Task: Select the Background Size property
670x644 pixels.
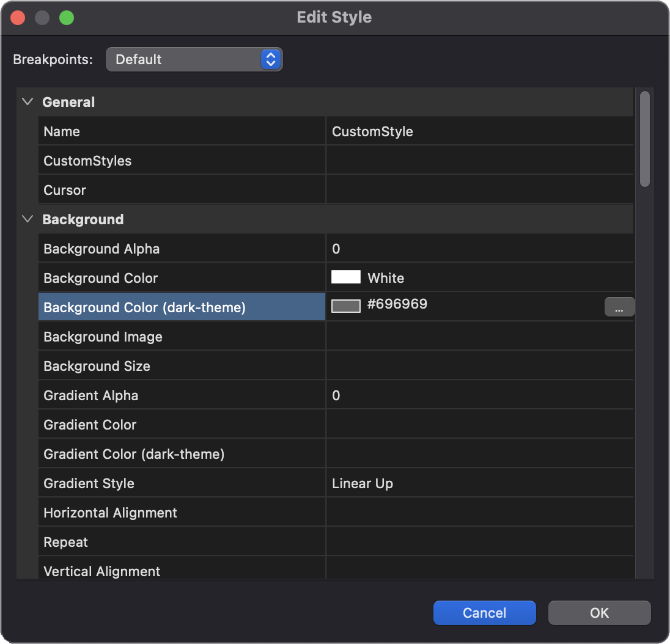Action: point(182,366)
